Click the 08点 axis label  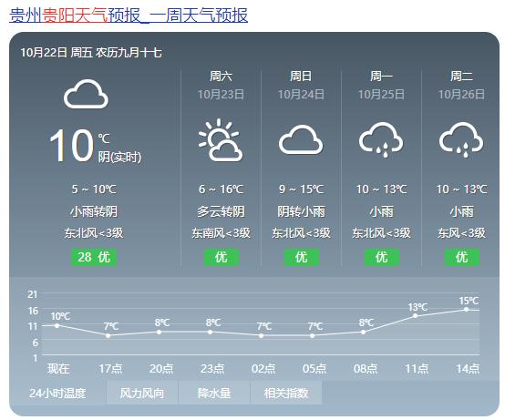[366, 368]
